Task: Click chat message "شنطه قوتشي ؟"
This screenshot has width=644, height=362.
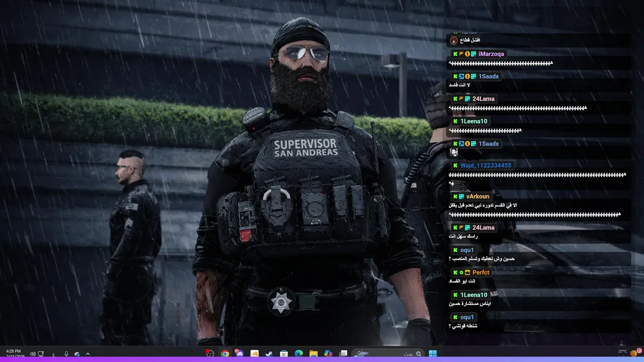Action: pyautogui.click(x=463, y=326)
